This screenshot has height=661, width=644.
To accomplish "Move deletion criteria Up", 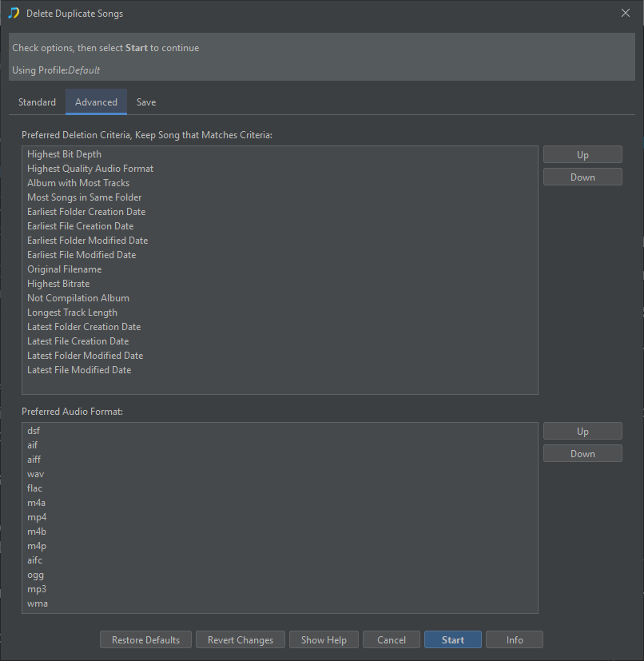I will [x=582, y=155].
